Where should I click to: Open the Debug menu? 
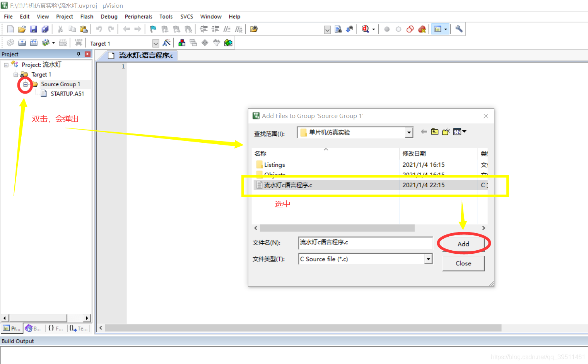click(109, 17)
